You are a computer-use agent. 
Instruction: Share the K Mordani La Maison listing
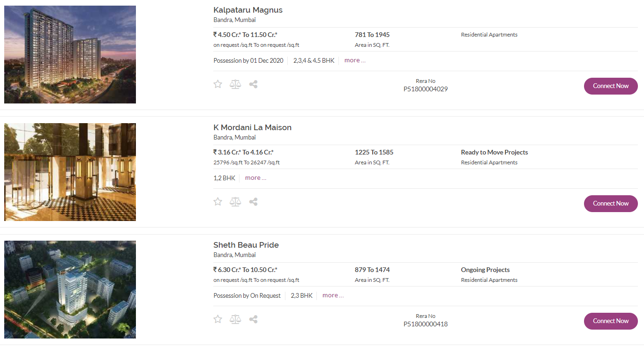pyautogui.click(x=253, y=202)
